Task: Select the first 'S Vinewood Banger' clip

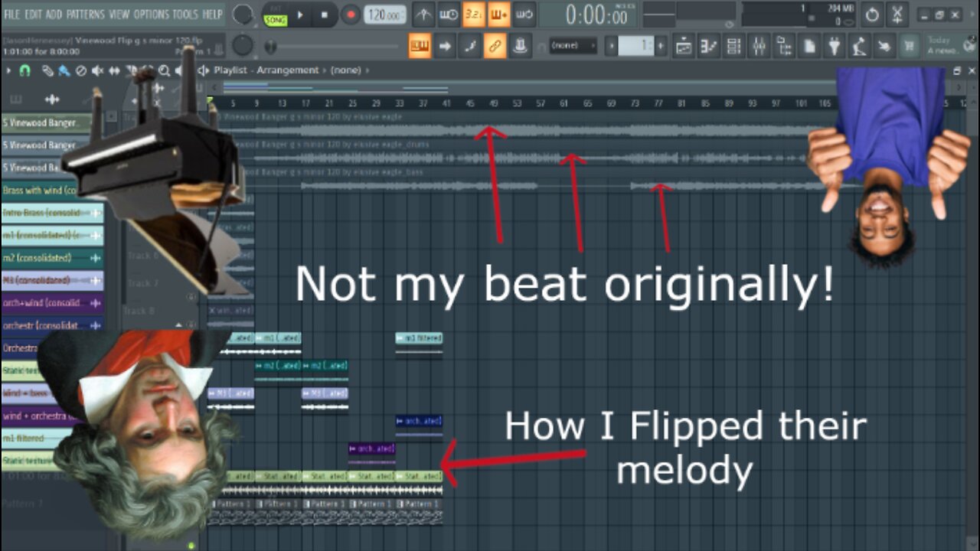Action: [x=52, y=123]
